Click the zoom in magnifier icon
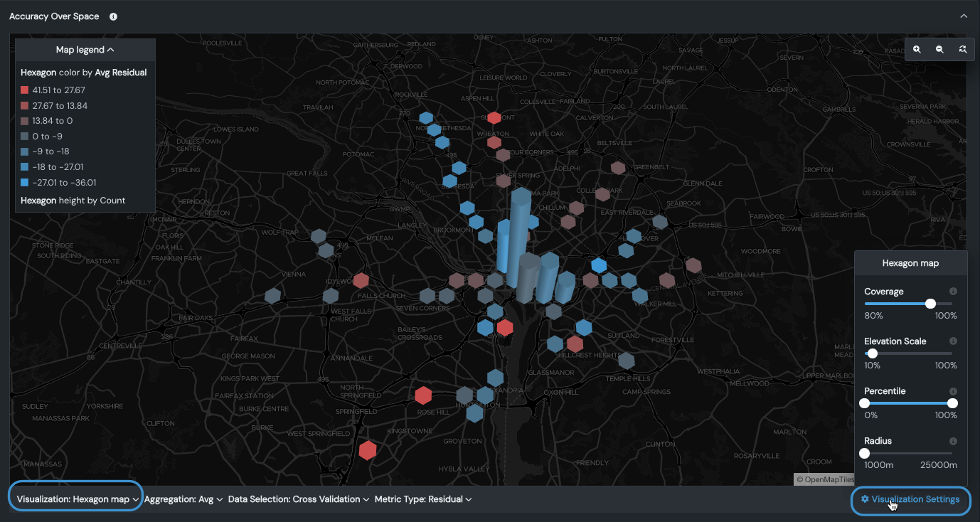Viewport: 980px width, 522px height. (917, 50)
